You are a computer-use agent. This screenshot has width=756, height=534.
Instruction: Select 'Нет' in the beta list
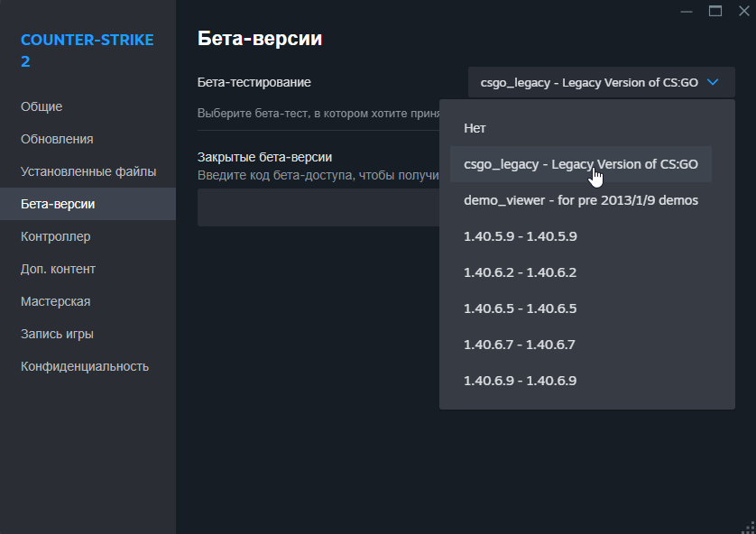(475, 128)
